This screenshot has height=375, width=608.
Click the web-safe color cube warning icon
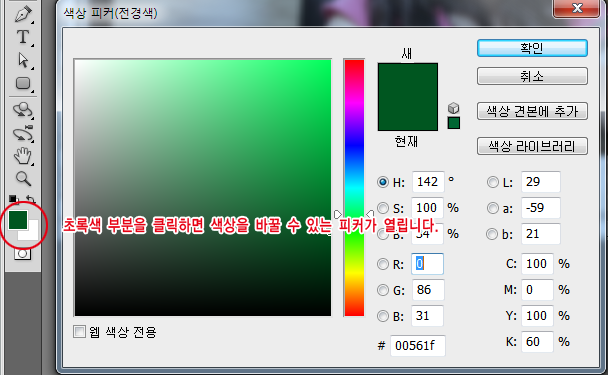pyautogui.click(x=453, y=108)
